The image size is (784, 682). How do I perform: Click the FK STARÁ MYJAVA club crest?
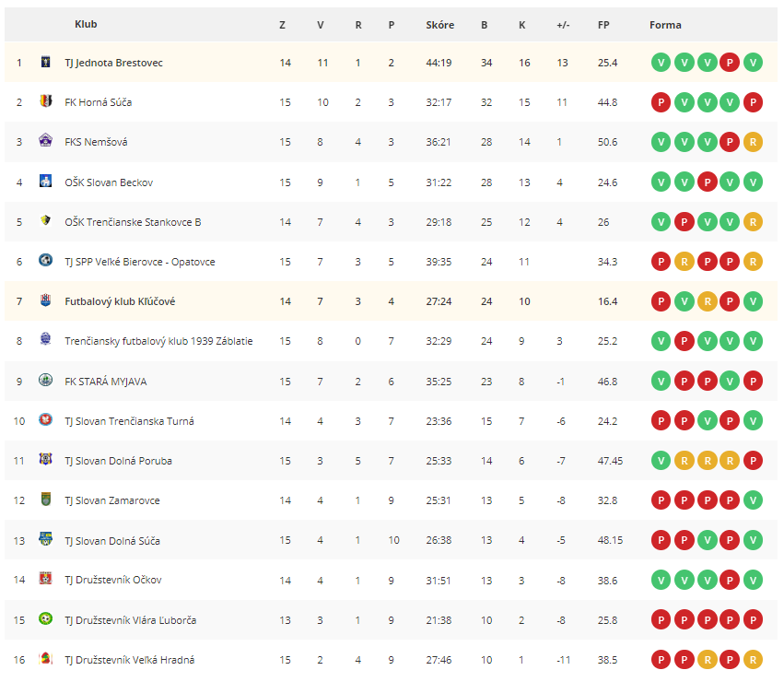coord(45,380)
